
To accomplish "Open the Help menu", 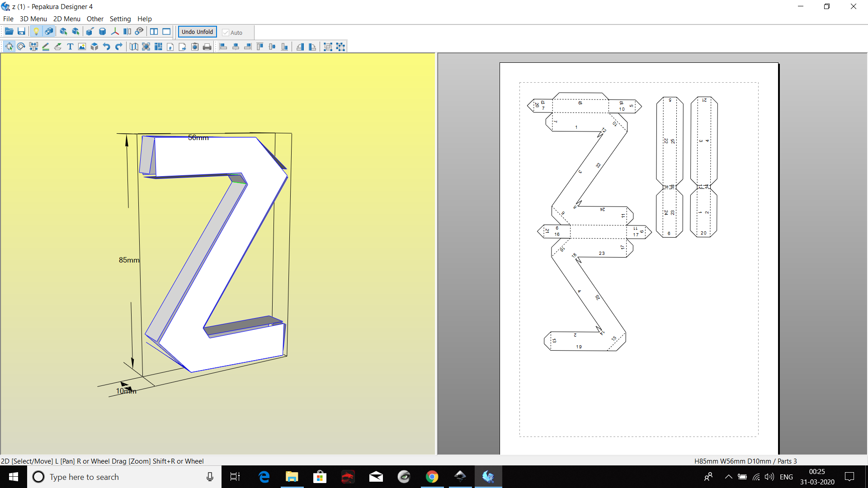I will tap(144, 19).
